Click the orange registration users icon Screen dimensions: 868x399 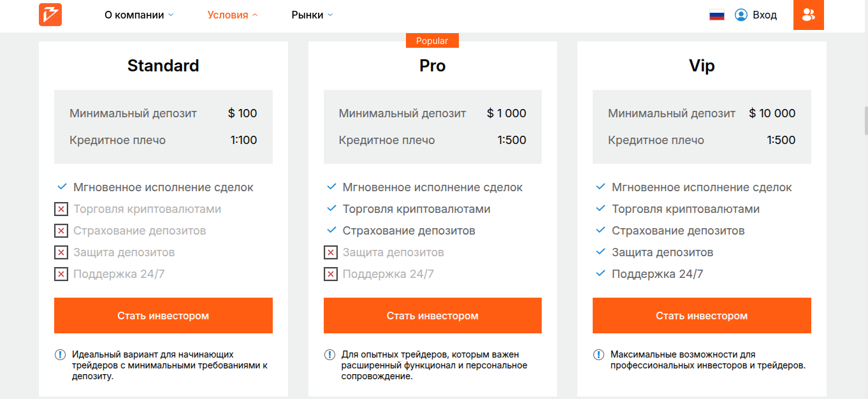click(x=808, y=15)
